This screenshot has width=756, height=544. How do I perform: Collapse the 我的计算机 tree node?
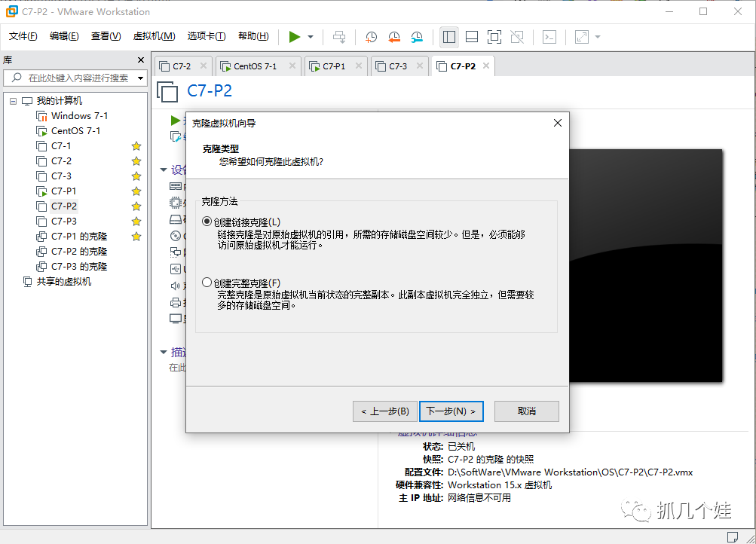point(13,101)
